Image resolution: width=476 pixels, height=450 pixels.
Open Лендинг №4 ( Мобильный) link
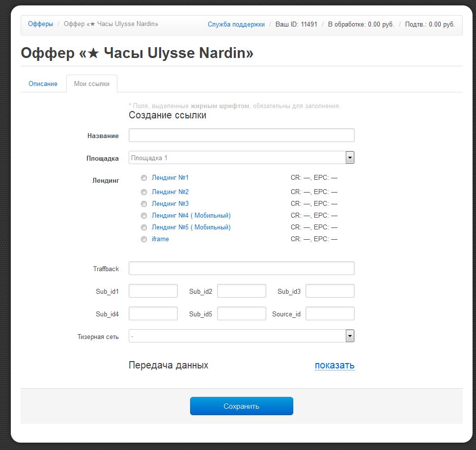[191, 216]
